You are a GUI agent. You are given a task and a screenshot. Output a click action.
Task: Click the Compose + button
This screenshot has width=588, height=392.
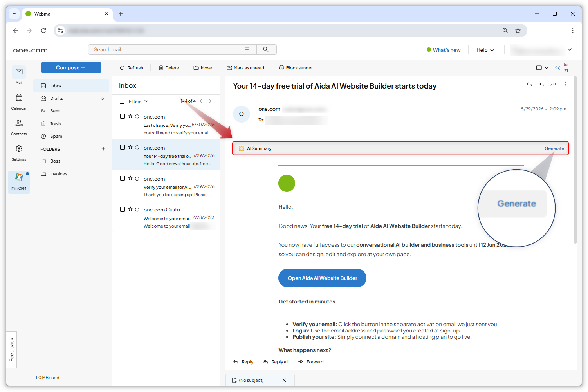point(71,67)
